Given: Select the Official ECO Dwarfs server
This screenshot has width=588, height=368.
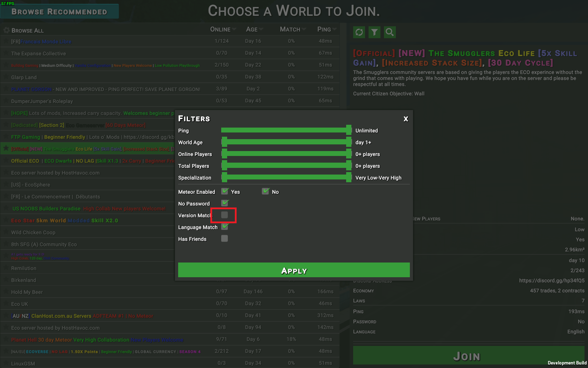Looking at the screenshot, I should [88, 161].
